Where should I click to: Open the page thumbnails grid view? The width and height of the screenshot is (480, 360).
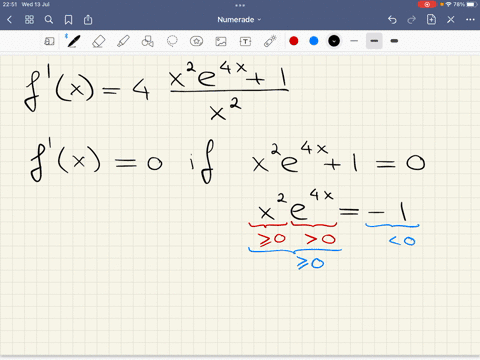coord(29,20)
